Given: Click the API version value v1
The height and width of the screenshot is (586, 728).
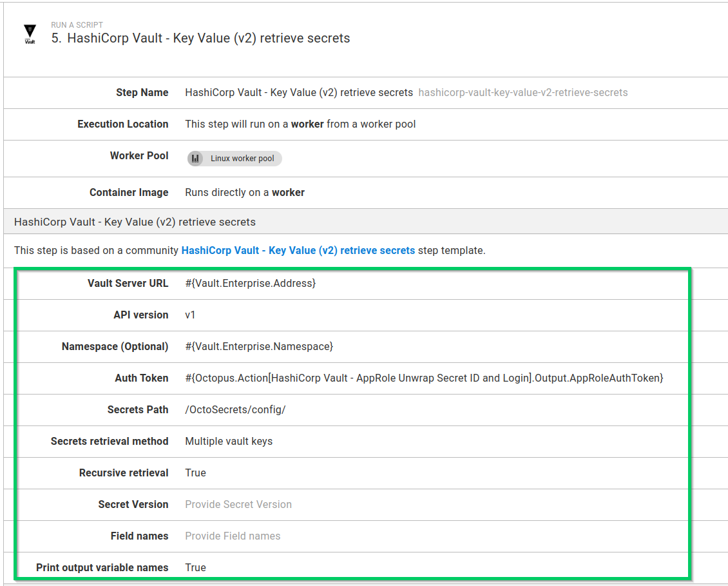Looking at the screenshot, I should click(x=190, y=315).
